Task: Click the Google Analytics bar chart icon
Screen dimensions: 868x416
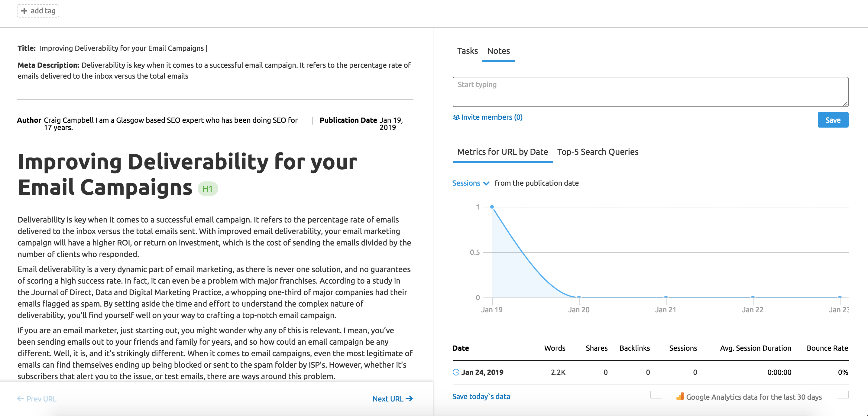Action: [x=680, y=396]
